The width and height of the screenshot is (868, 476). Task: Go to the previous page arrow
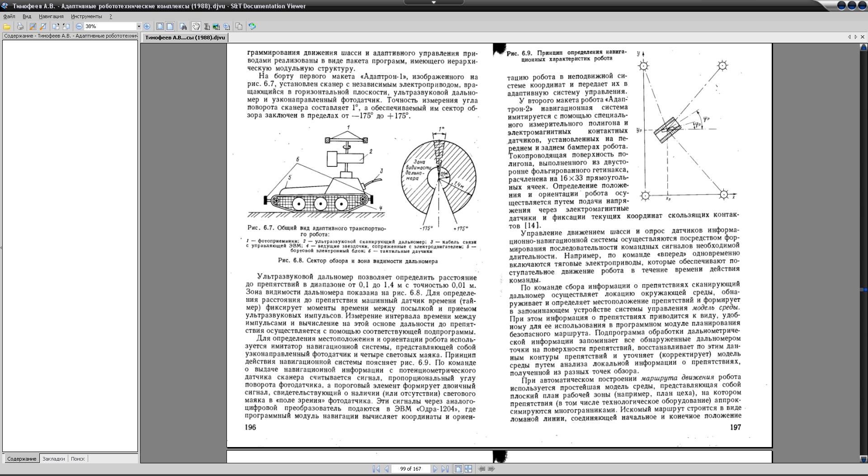[x=387, y=469]
